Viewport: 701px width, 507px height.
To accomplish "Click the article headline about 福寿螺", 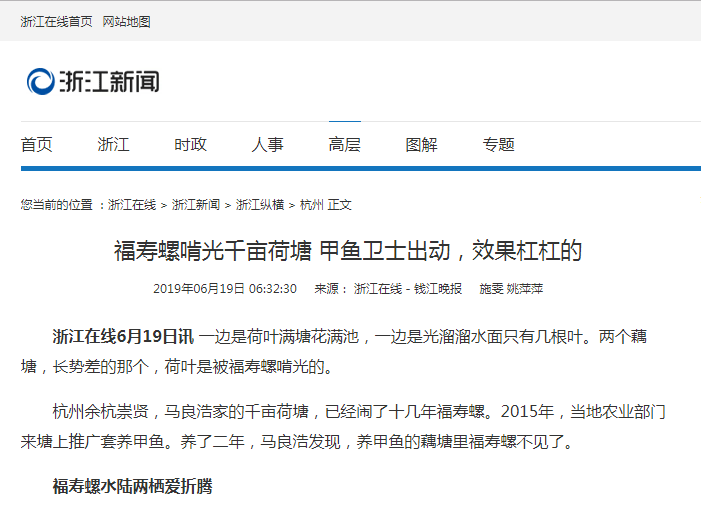I will pos(348,250).
